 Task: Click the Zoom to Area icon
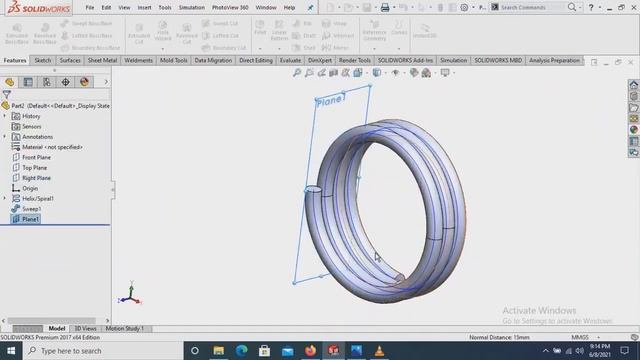click(x=309, y=73)
